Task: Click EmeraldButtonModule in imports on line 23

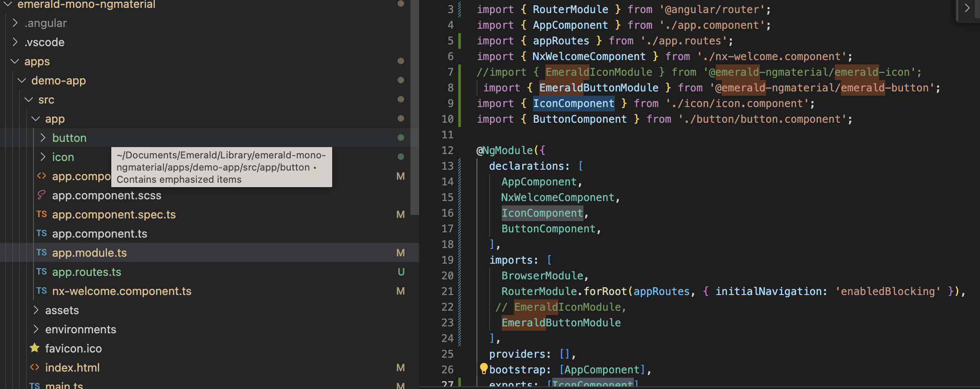Action: coord(561,323)
